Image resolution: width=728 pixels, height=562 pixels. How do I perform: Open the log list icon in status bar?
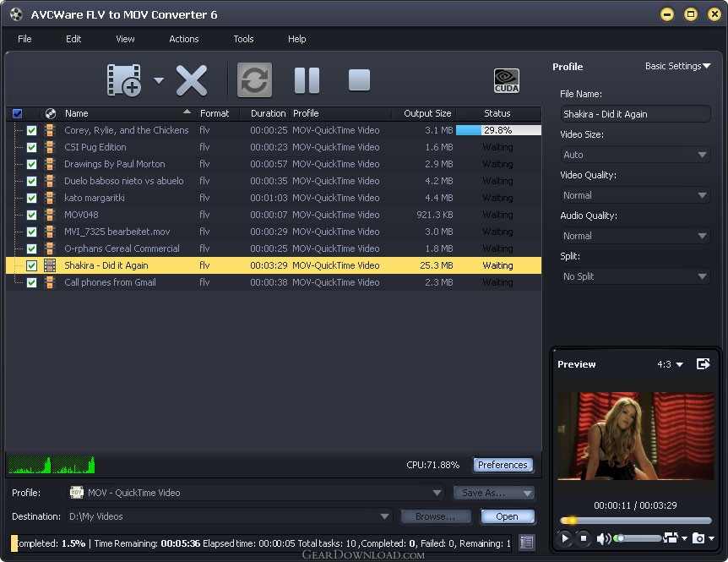[x=526, y=543]
